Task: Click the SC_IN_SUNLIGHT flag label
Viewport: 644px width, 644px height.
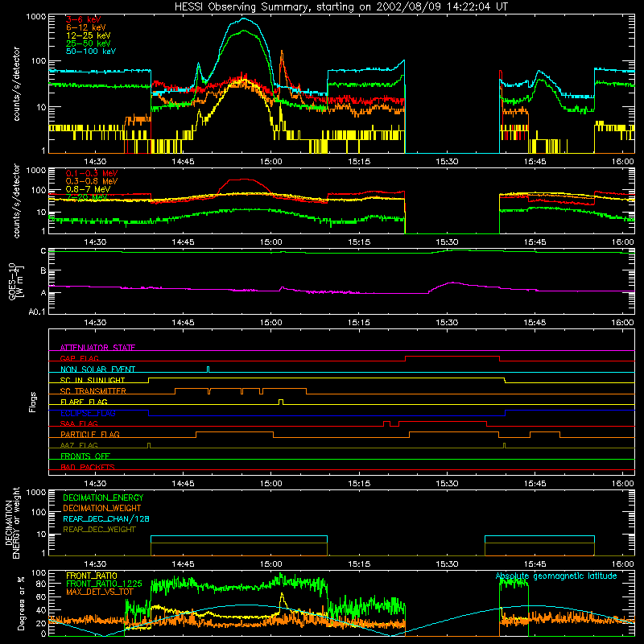Action: pos(93,380)
